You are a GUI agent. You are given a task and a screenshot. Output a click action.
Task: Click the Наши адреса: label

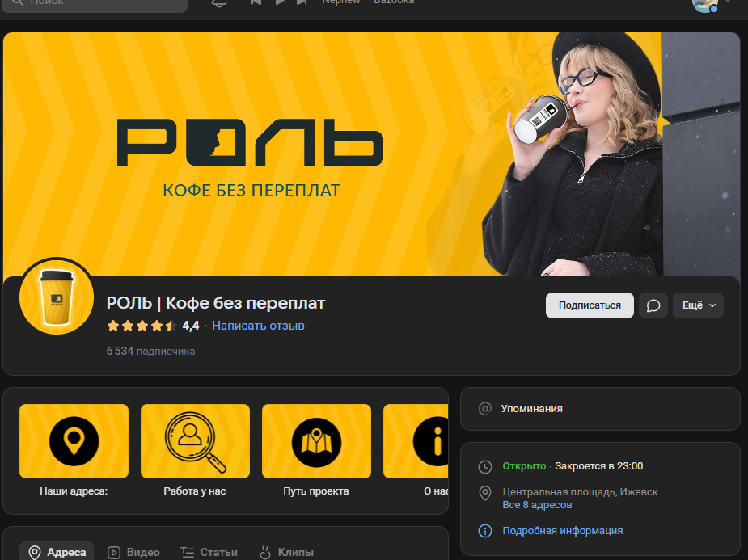point(74,491)
